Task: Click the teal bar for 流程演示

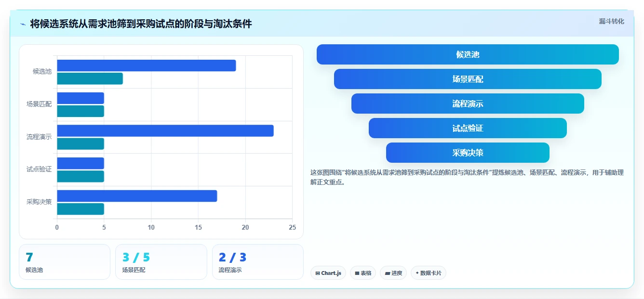Action: click(80, 143)
